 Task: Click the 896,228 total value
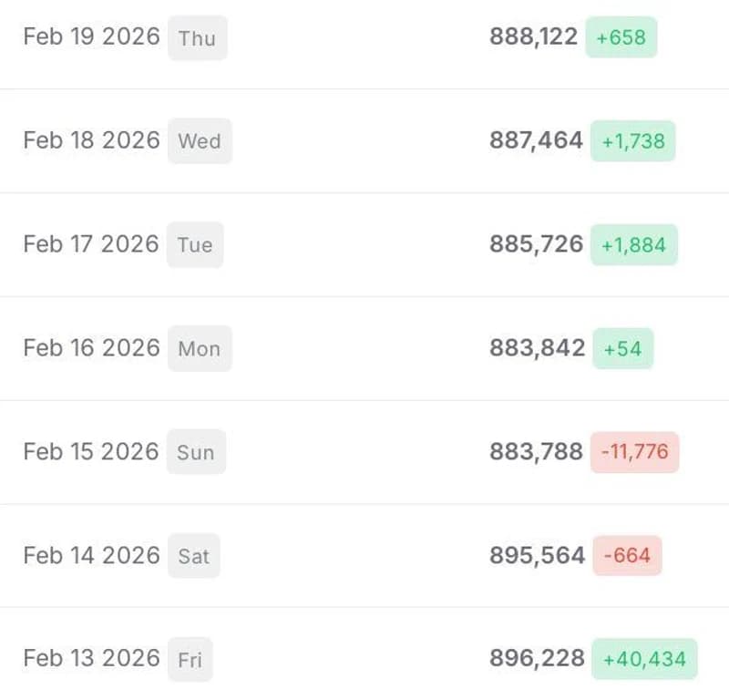[537, 658]
